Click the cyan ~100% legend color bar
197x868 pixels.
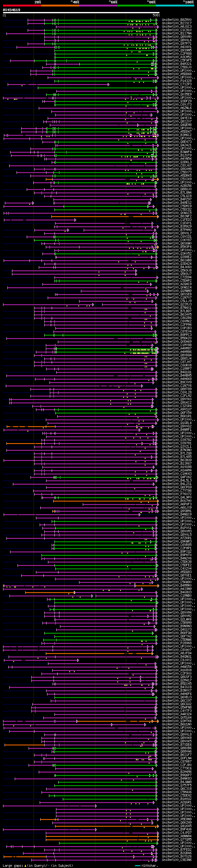(175, 6)
